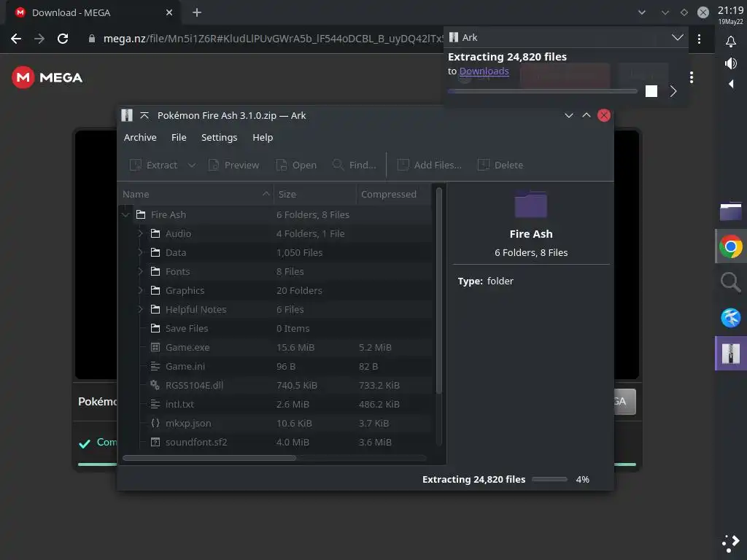Click the Audio folder icon
The height and width of the screenshot is (560, 747).
(x=155, y=233)
